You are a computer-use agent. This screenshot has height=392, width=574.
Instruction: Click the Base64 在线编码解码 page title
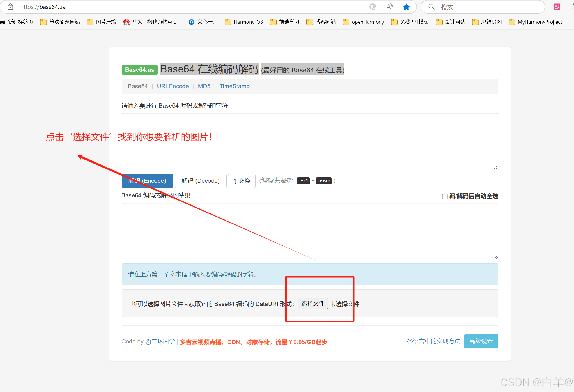[x=209, y=69]
